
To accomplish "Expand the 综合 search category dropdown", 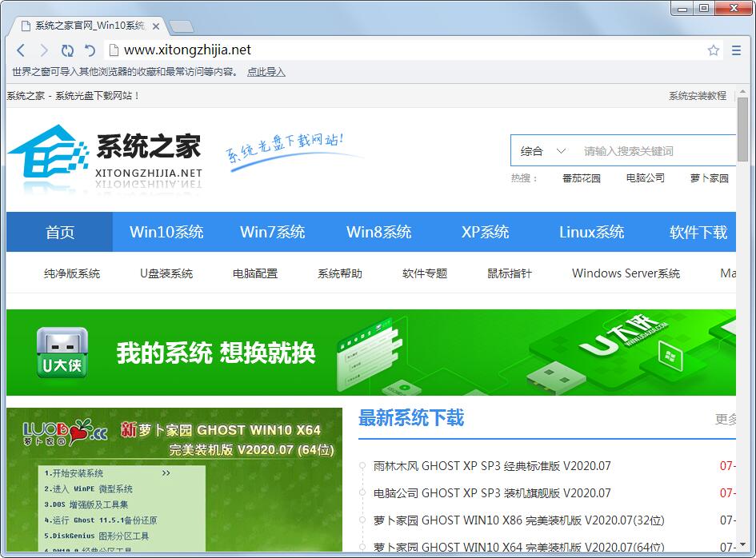I will coord(543,151).
